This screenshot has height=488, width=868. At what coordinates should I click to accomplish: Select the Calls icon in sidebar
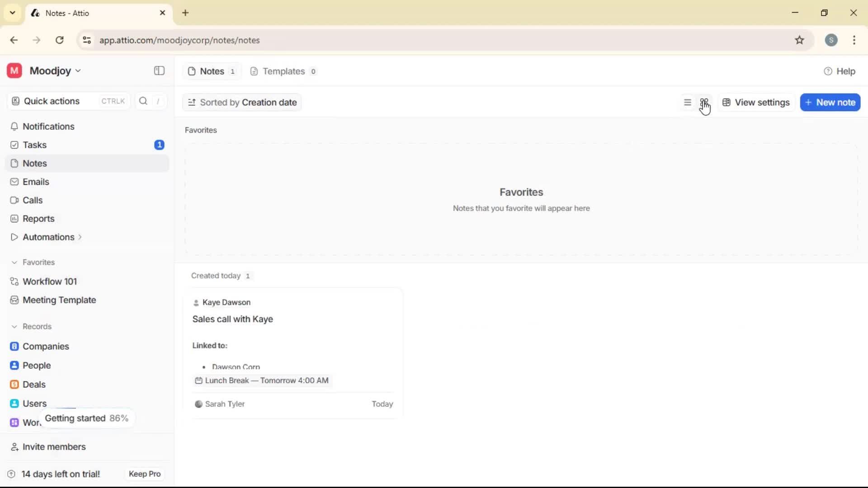coord(14,200)
